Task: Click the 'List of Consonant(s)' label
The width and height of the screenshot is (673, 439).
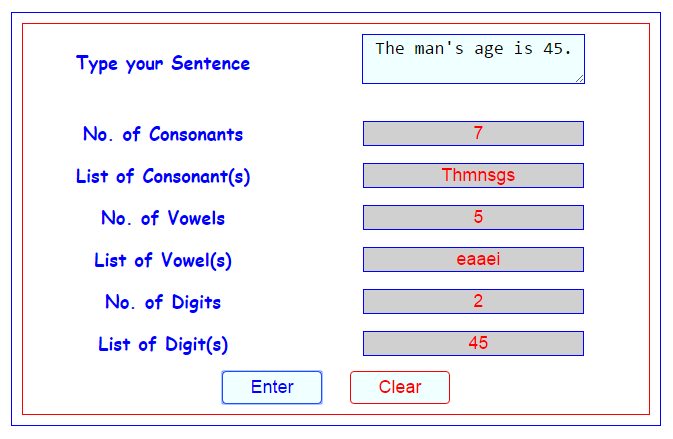Action: tap(163, 176)
